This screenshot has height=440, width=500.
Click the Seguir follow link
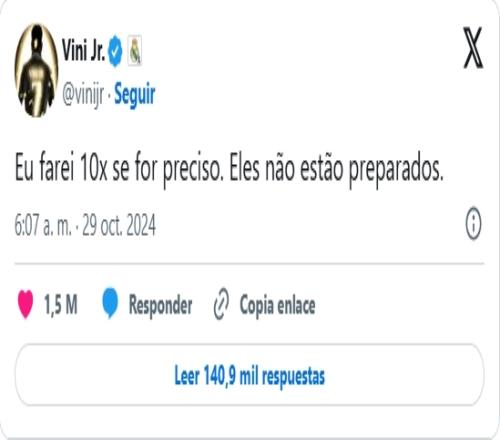(135, 95)
